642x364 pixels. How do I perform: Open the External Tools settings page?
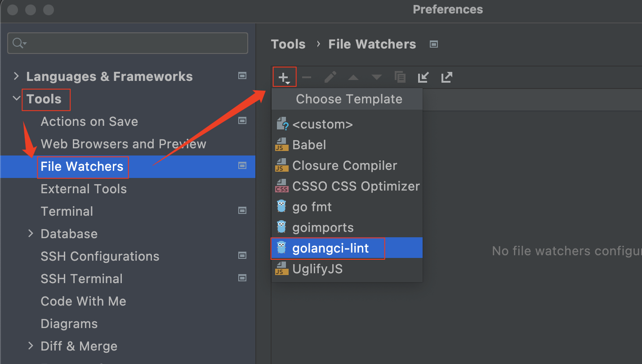coord(84,189)
